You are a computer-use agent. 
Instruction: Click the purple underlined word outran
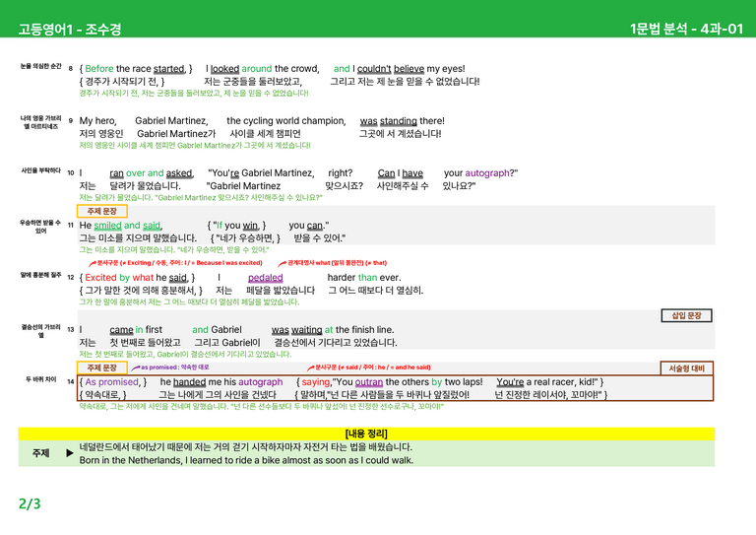pyautogui.click(x=369, y=381)
